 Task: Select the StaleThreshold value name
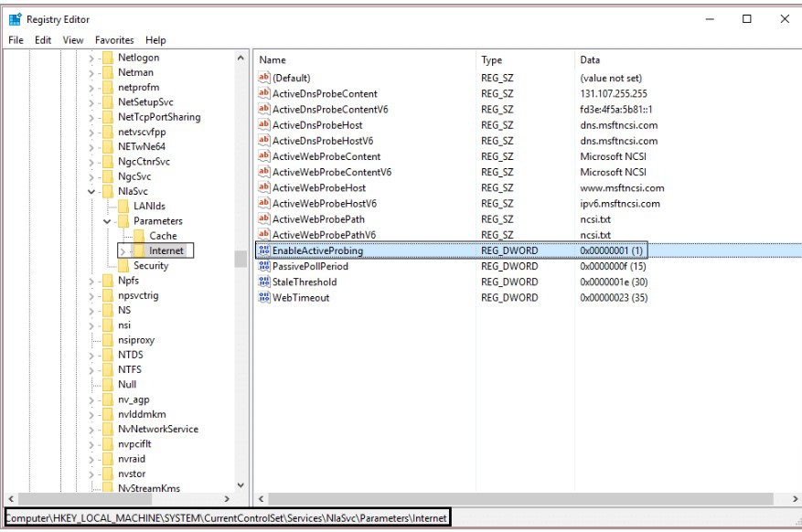(x=305, y=282)
